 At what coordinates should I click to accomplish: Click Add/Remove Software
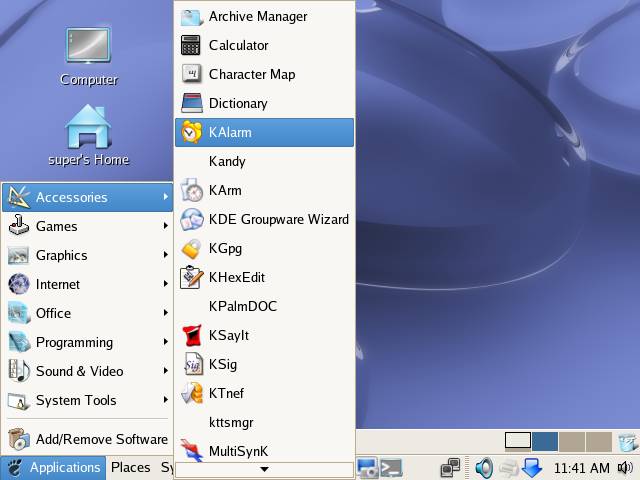pos(101,439)
